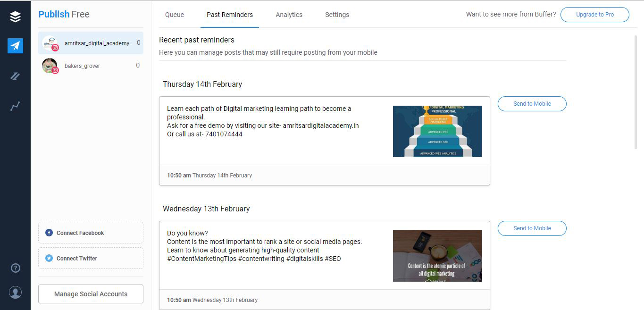Open the digital marketing staircase thumbnail
This screenshot has height=310, width=644.
437,131
